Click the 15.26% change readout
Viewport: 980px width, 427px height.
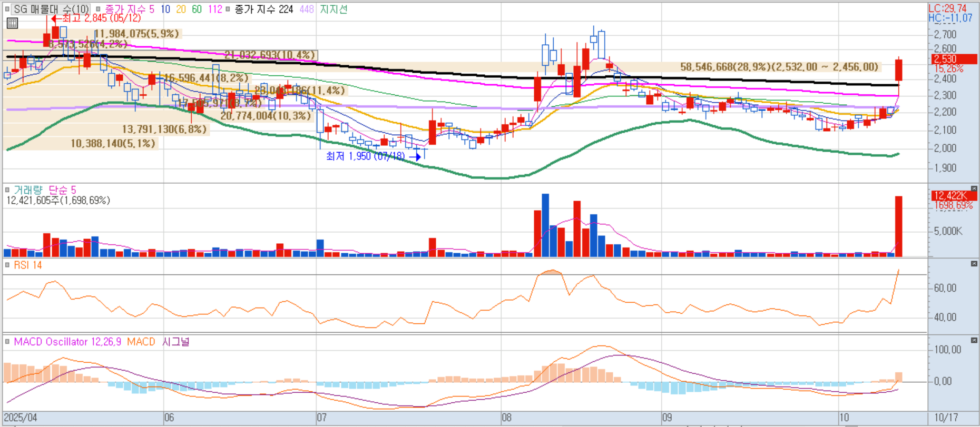[948, 68]
